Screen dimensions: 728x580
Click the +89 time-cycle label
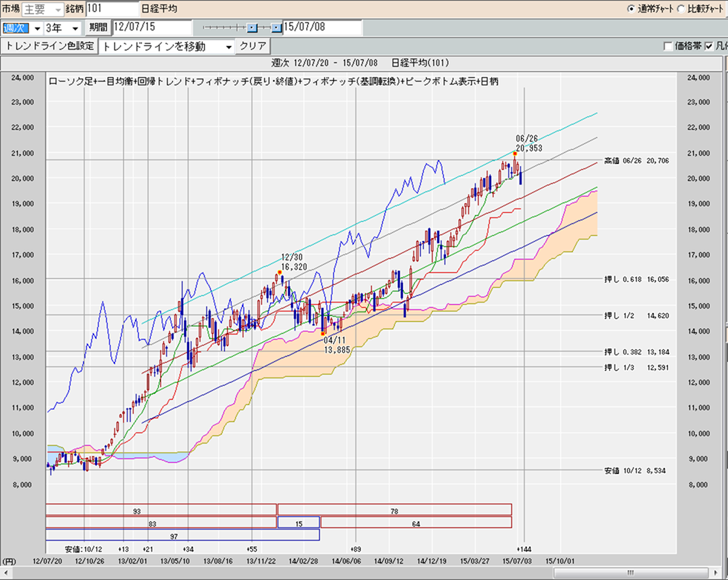355,550
